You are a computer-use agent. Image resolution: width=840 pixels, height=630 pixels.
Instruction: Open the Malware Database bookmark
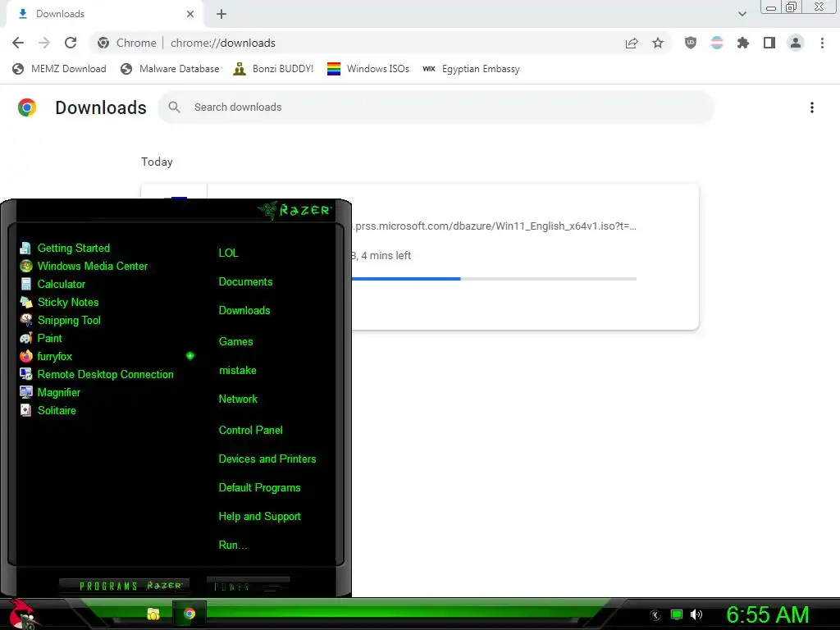click(x=170, y=69)
